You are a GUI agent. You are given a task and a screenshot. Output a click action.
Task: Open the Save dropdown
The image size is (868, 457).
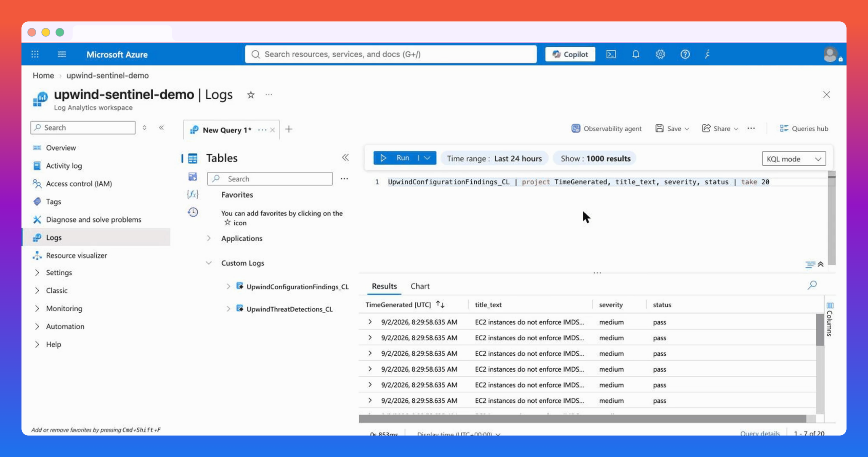click(x=672, y=129)
